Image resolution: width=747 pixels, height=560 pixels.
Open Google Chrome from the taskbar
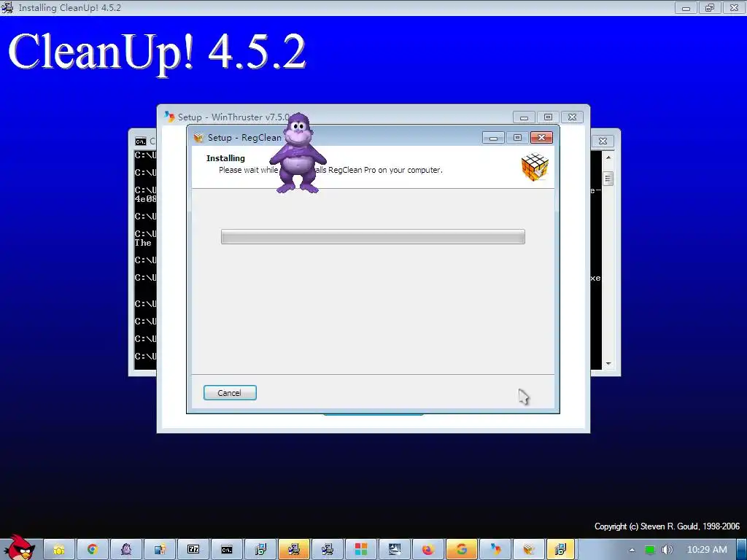92,550
